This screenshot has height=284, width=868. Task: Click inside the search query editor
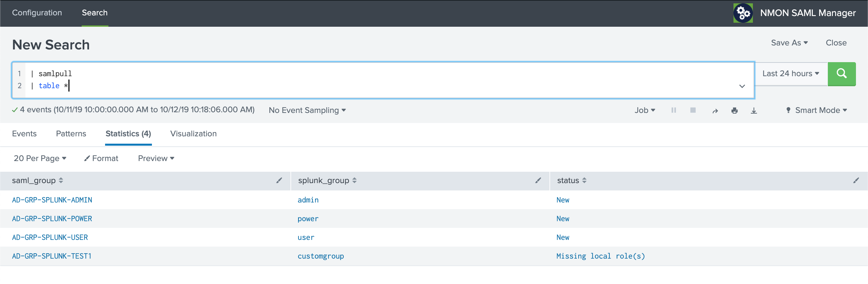pyautogui.click(x=383, y=80)
